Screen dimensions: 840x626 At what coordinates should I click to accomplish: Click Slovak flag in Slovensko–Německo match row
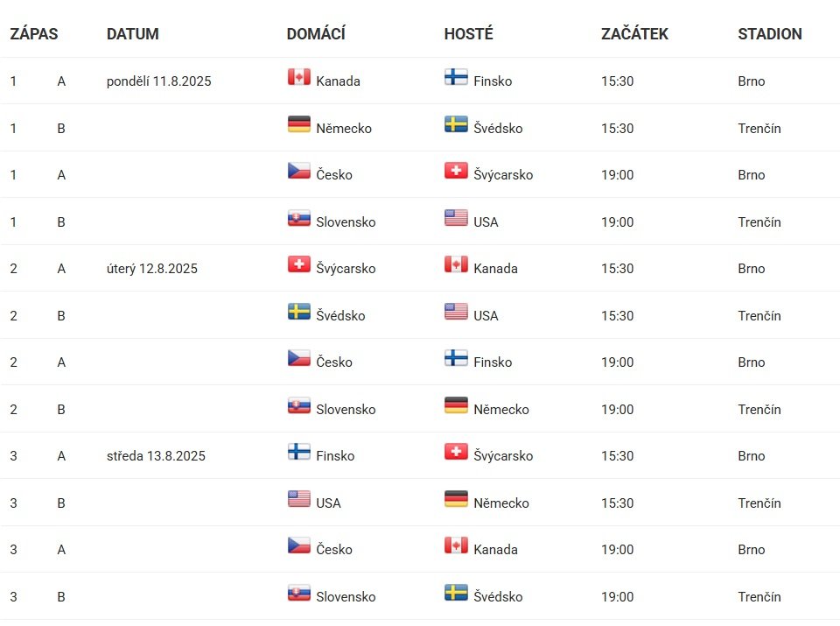(x=299, y=405)
